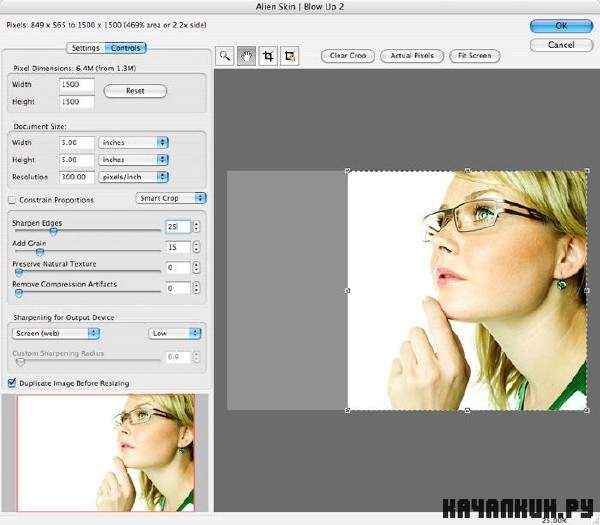Click the Pixel Dimensions Width field

tap(77, 85)
